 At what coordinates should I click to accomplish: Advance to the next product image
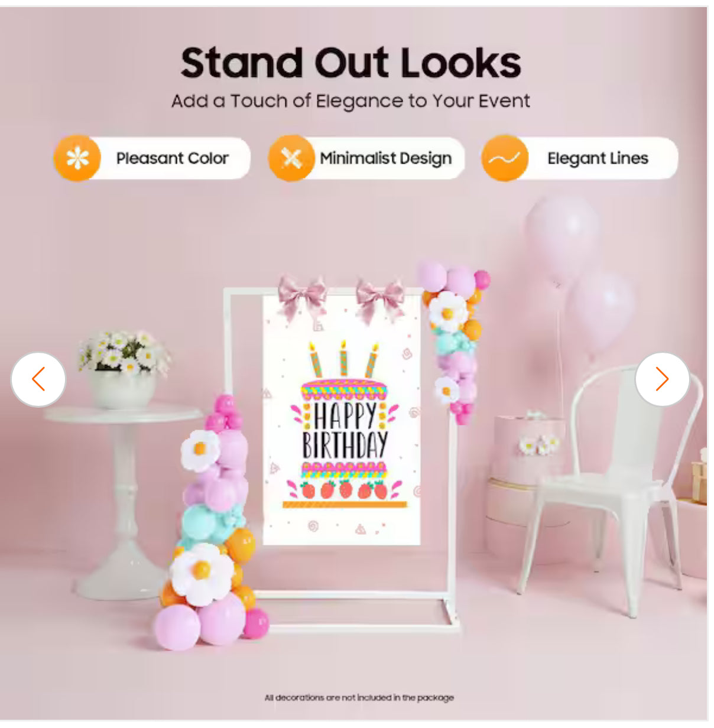[662, 379]
